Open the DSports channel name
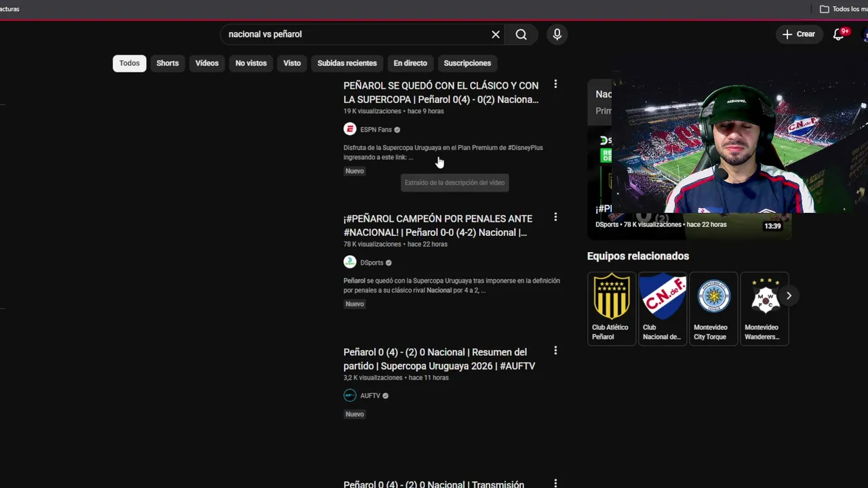The width and height of the screenshot is (868, 488). (372, 262)
